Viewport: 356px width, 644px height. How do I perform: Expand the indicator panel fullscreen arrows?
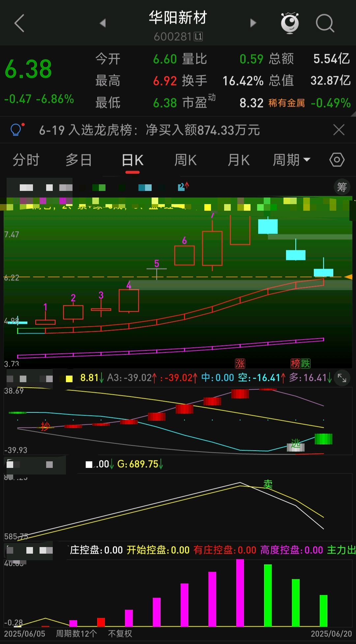[342, 378]
